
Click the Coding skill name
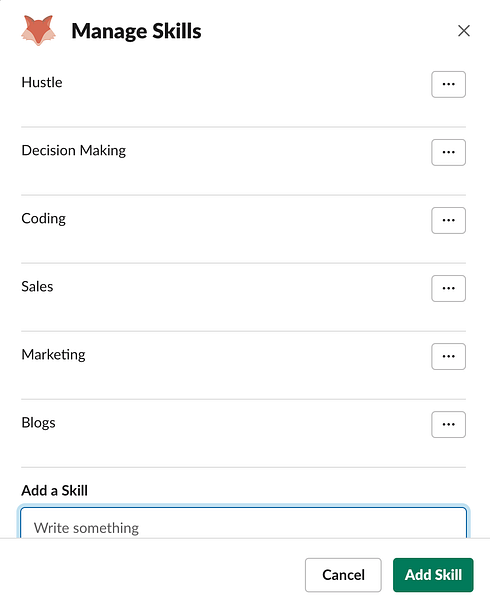point(43,218)
